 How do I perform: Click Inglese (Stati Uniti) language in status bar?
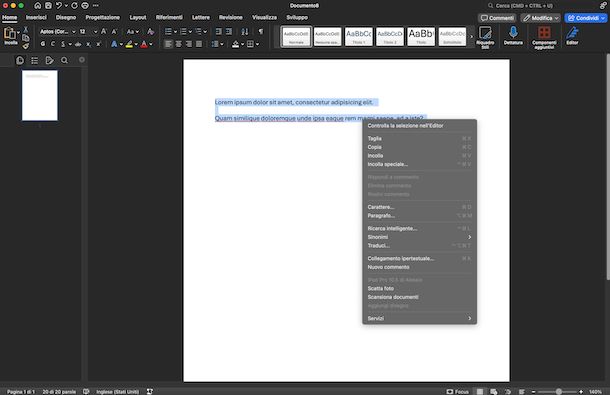117,391
